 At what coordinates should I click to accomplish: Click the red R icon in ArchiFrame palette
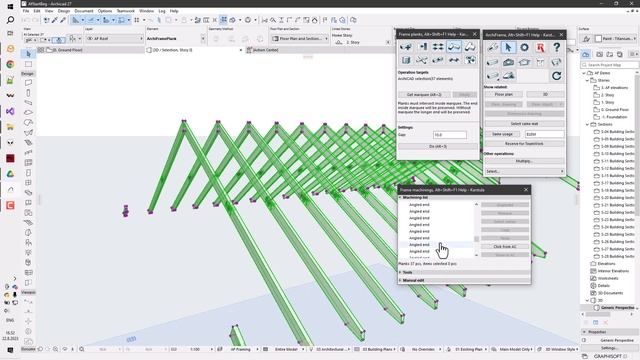coord(540,47)
